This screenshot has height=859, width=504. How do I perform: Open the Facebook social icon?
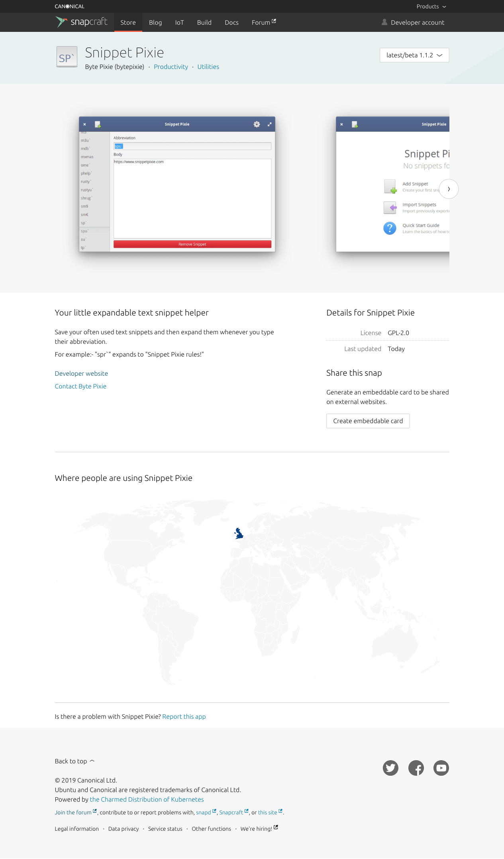pos(416,768)
